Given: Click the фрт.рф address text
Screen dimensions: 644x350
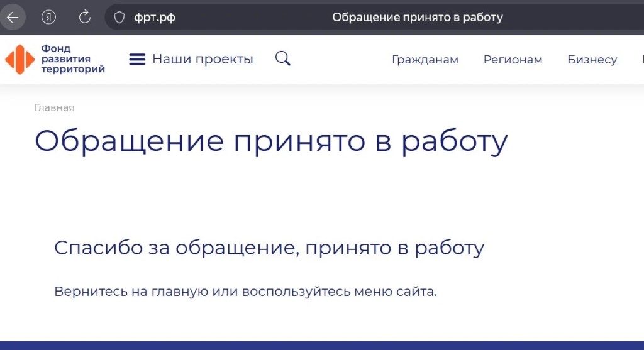Looking at the screenshot, I should click(x=155, y=18).
